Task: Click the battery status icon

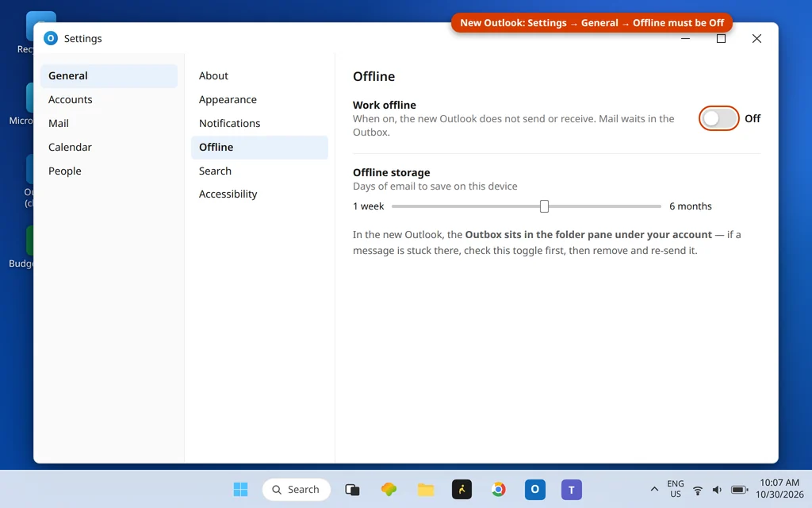Action: click(x=740, y=490)
